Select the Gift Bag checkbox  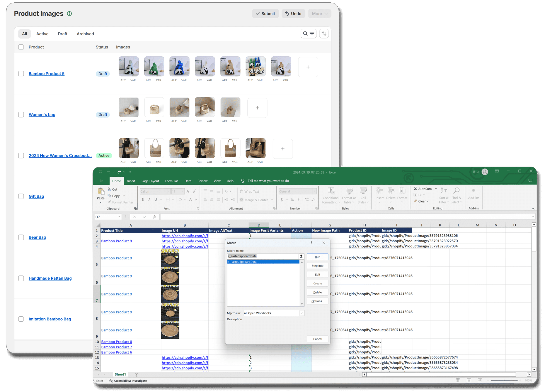(x=21, y=196)
